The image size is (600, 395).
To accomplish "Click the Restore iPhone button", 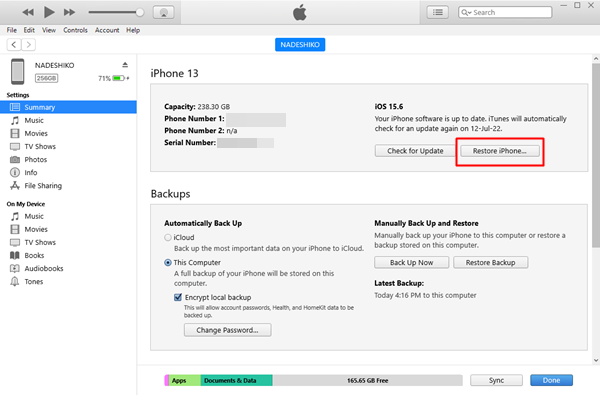I will (x=500, y=151).
